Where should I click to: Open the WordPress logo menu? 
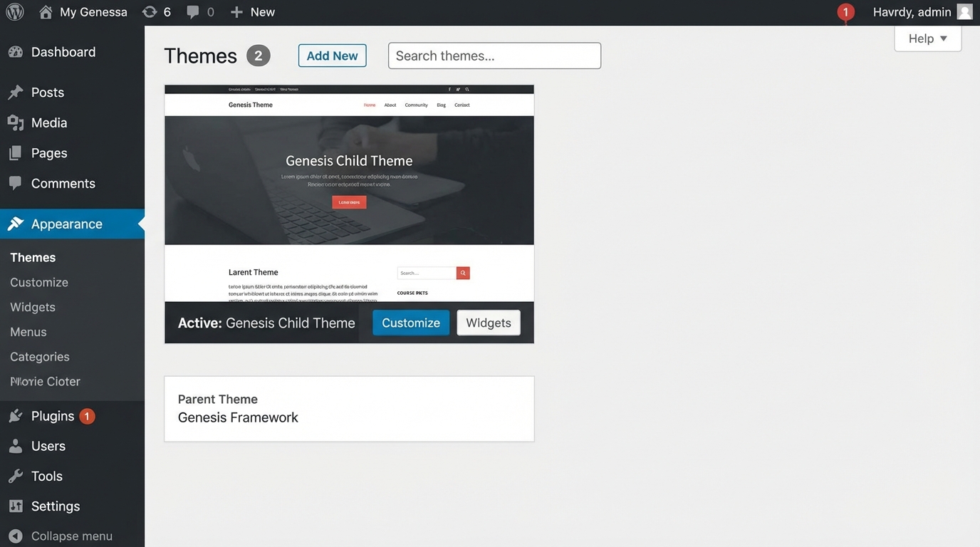point(14,11)
